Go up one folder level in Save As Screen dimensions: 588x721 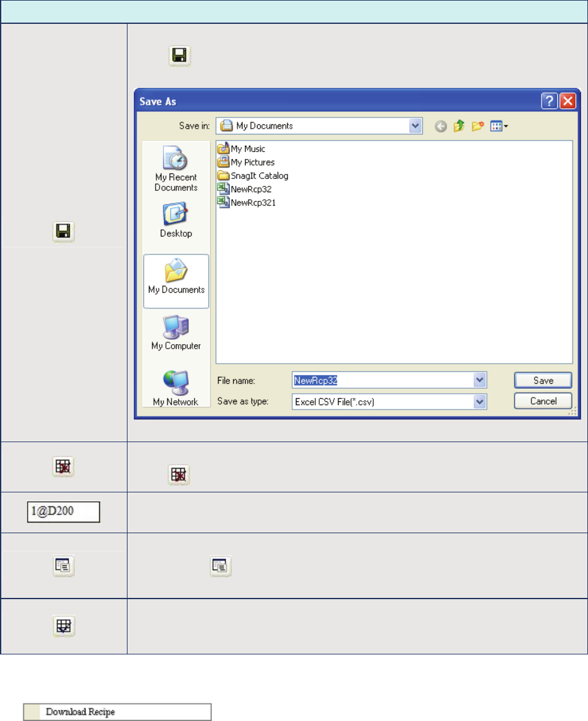tap(459, 126)
